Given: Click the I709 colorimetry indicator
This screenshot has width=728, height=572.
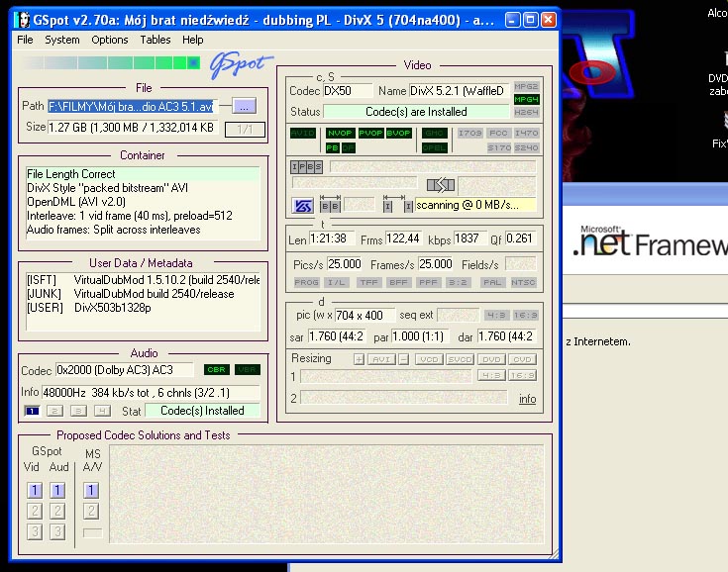Looking at the screenshot, I should point(469,134).
